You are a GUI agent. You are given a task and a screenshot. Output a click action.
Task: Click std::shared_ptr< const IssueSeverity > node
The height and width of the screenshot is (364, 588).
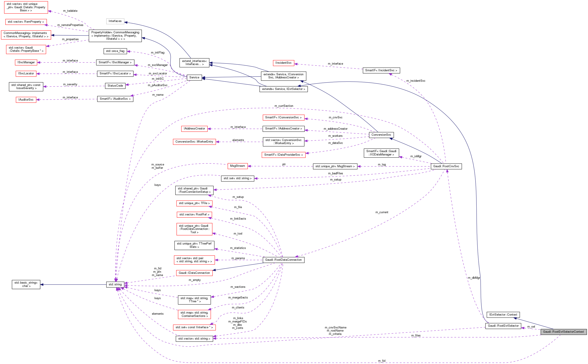pos(26,87)
